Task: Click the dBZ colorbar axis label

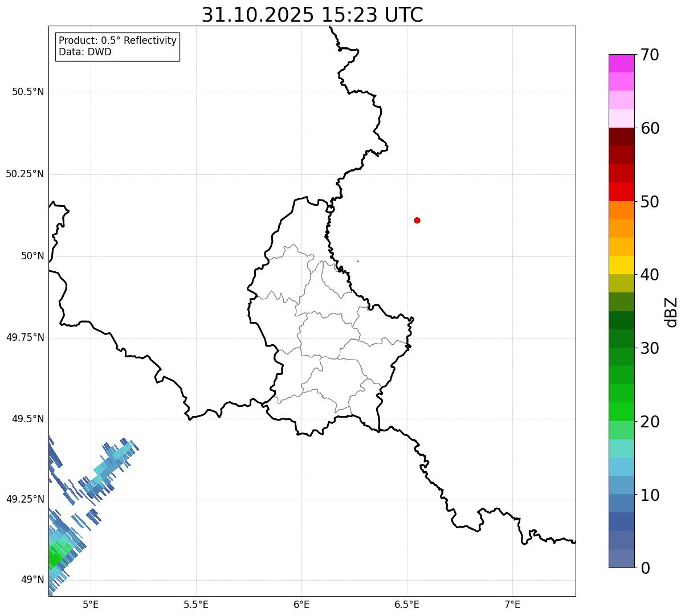Action: [671, 312]
